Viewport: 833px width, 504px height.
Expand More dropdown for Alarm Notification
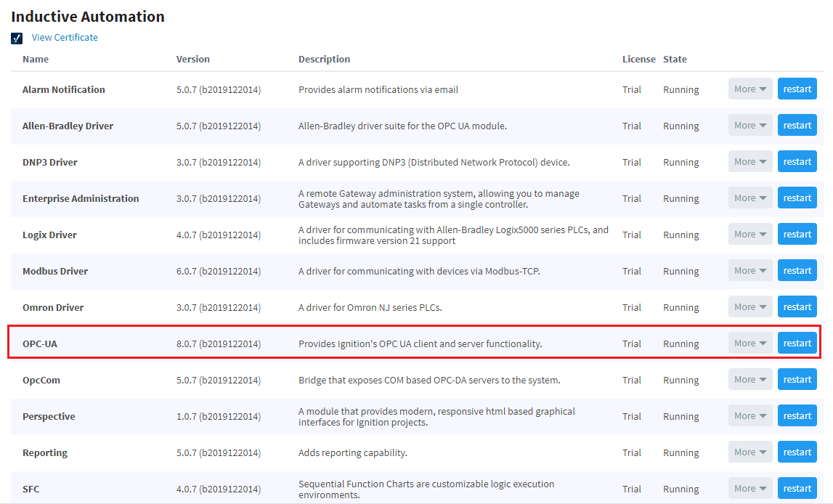pyautogui.click(x=750, y=89)
